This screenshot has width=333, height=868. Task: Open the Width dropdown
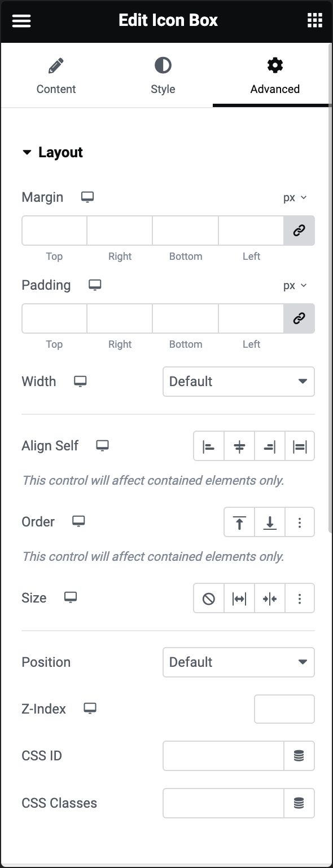[x=238, y=382]
